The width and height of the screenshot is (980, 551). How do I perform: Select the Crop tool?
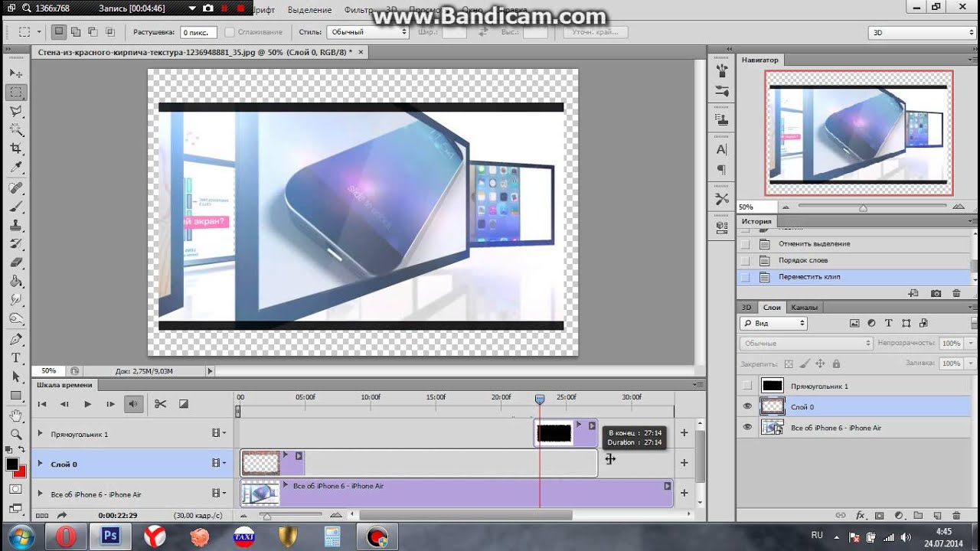click(x=16, y=148)
